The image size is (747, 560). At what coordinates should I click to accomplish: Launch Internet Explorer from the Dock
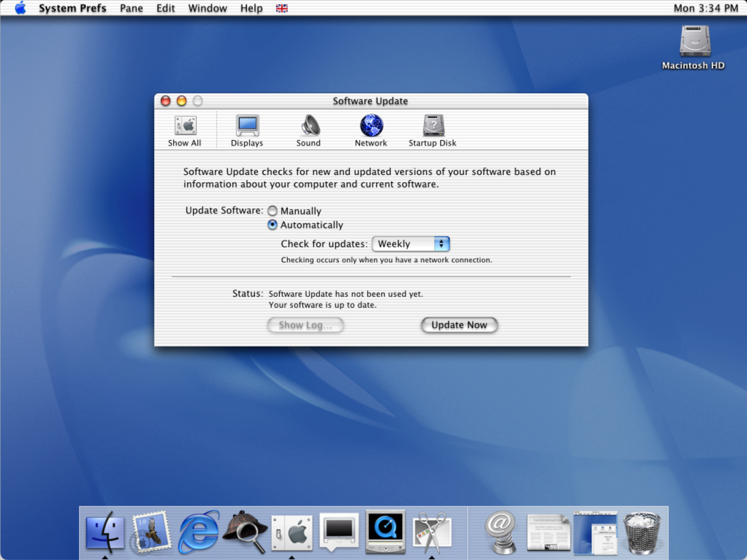pyautogui.click(x=198, y=532)
